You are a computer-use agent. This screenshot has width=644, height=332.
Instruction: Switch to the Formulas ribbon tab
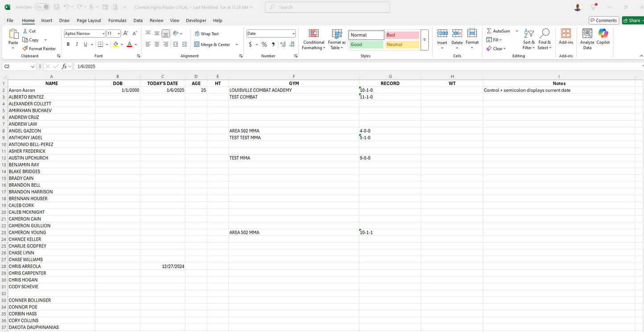pos(117,20)
